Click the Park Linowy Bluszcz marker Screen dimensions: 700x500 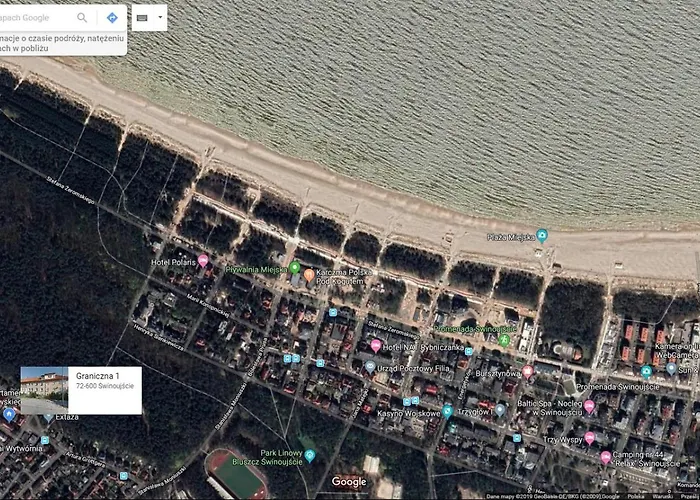pos(309,456)
